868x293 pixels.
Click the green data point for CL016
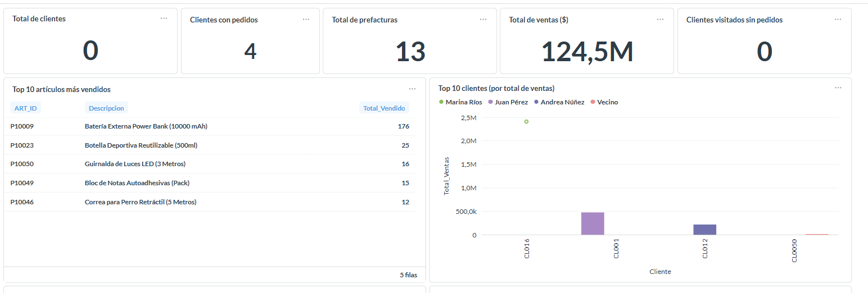526,121
